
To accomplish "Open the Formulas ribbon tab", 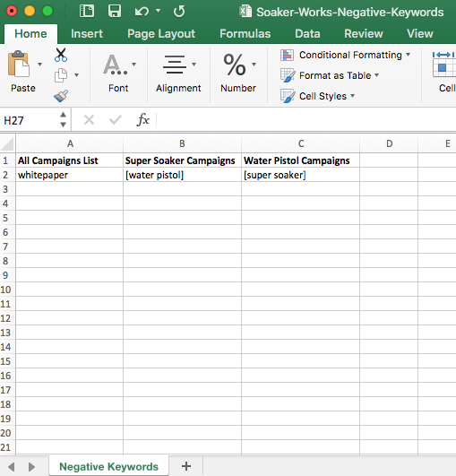I will [x=245, y=34].
